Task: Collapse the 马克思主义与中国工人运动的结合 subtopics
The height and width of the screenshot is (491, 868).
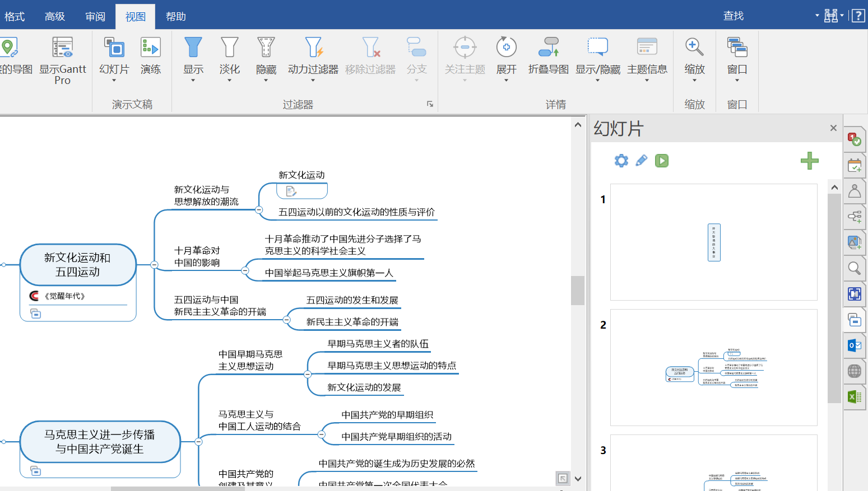Action: 321,434
